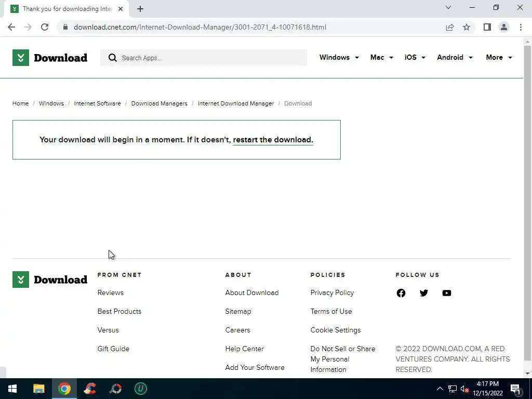Open Best Products footer link
This screenshot has width=532, height=399.
tap(119, 312)
